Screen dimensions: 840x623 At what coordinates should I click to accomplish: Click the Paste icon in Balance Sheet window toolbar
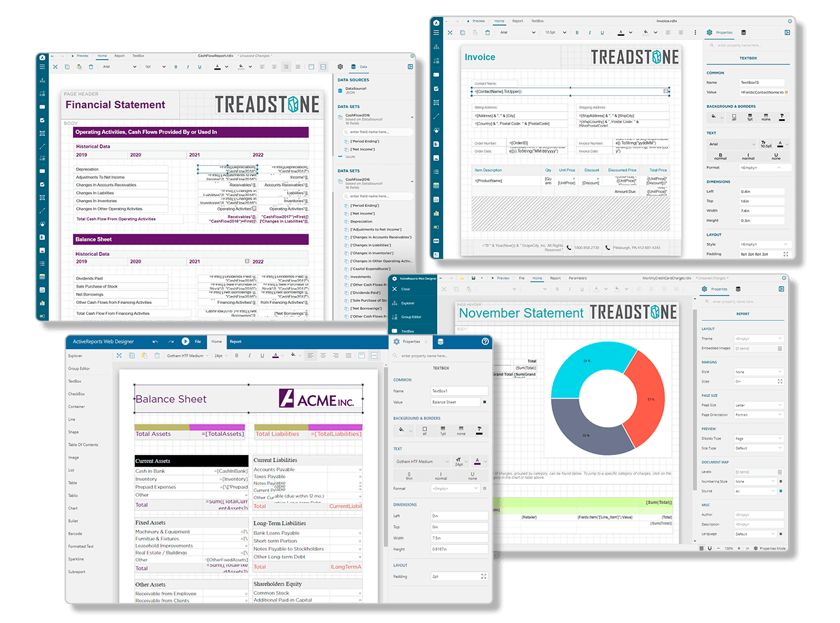point(144,355)
